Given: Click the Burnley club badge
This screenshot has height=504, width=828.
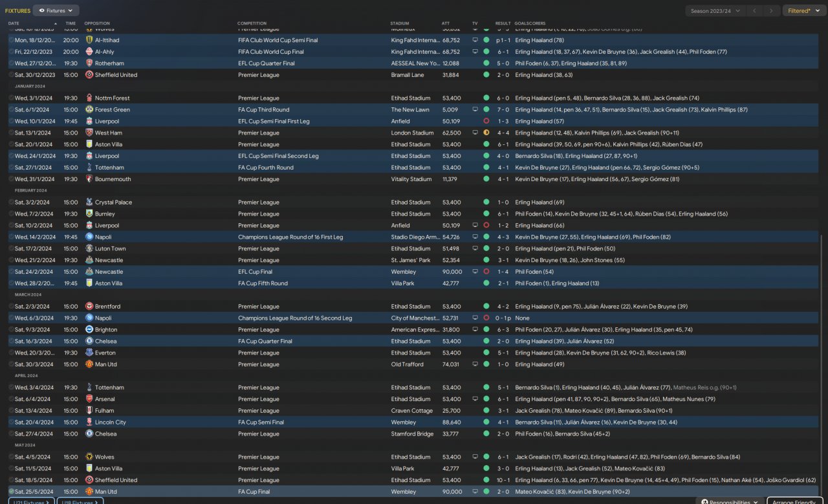Looking at the screenshot, I should pos(89,214).
